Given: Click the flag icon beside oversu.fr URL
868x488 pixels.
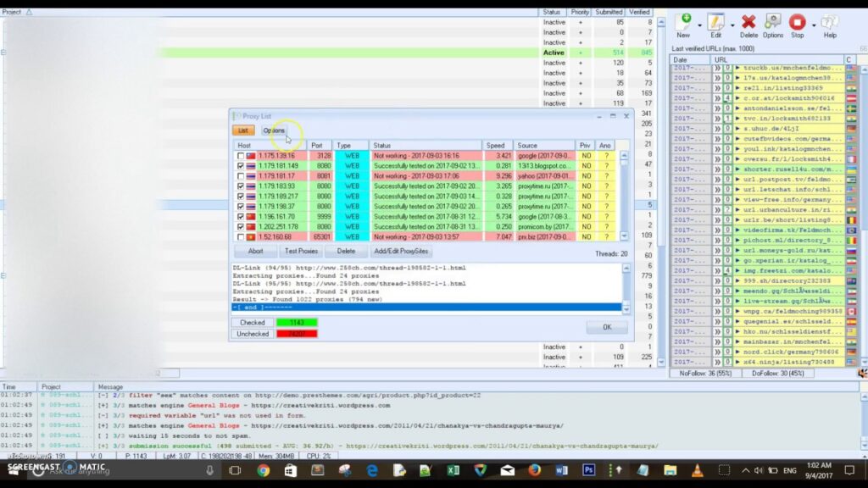Looking at the screenshot, I should click(851, 159).
